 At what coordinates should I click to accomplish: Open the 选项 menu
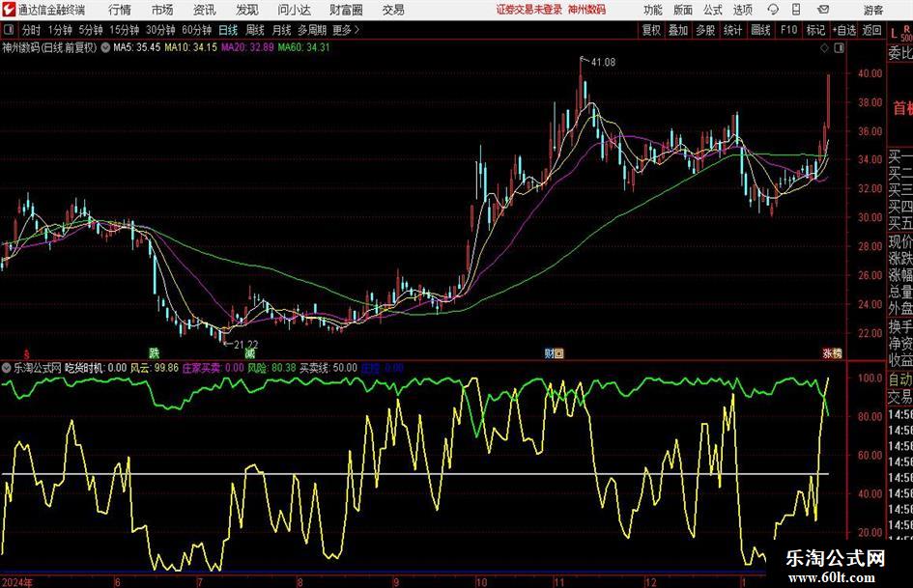(743, 10)
